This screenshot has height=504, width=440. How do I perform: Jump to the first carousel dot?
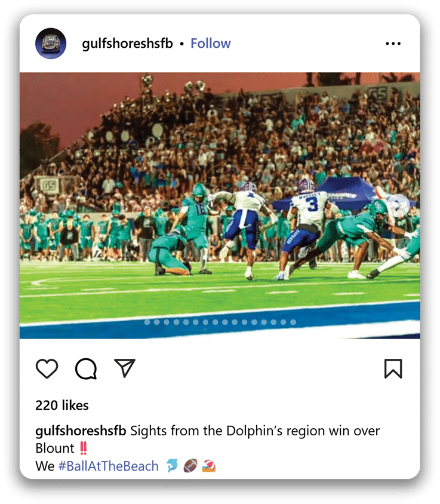(x=147, y=322)
